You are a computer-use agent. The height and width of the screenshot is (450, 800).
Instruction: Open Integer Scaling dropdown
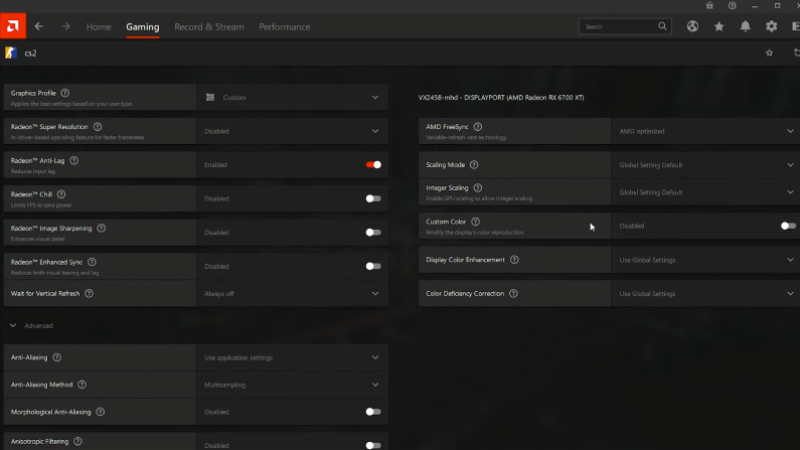[706, 192]
